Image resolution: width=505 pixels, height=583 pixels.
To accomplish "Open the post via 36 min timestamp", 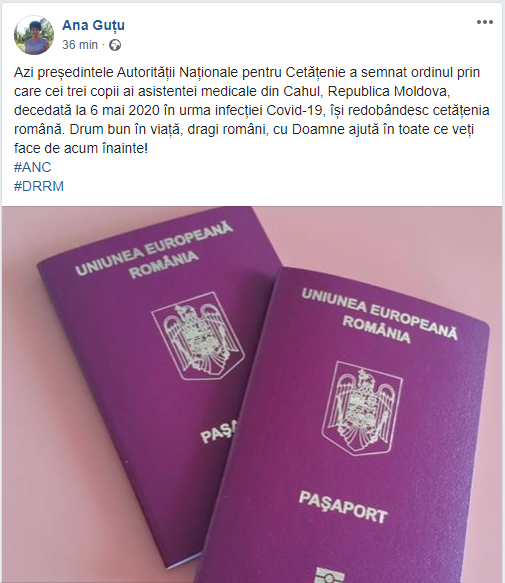I will click(x=80, y=45).
